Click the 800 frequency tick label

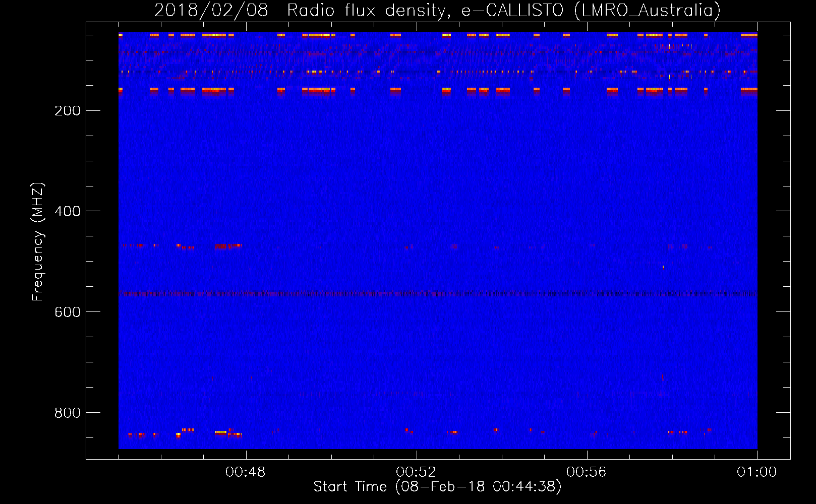pyautogui.click(x=68, y=413)
